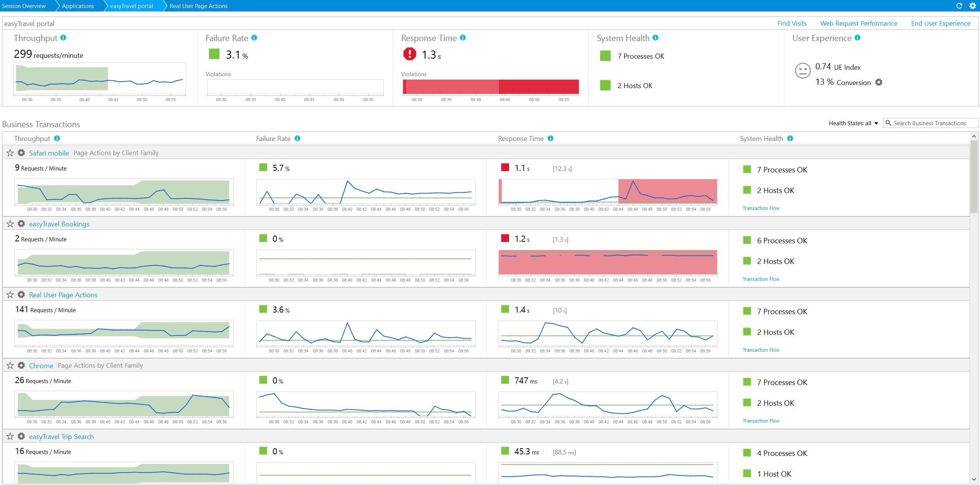Image resolution: width=980 pixels, height=485 pixels.
Task: Favorite the Real User Page Actions star
Action: point(10,295)
